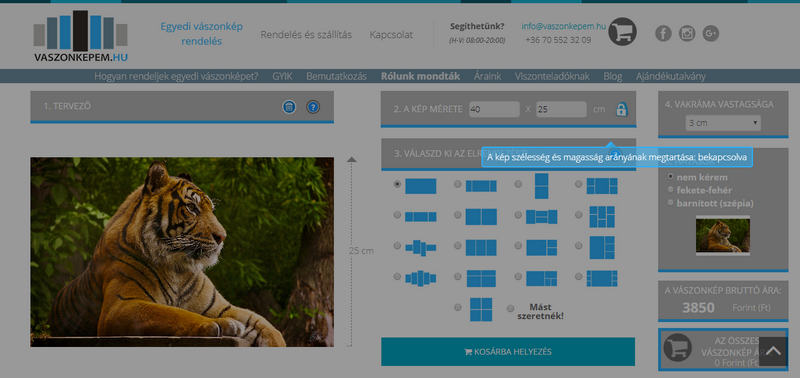Select the single-panel layout radio button
Image resolution: width=800 pixels, height=378 pixels.
pyautogui.click(x=397, y=184)
